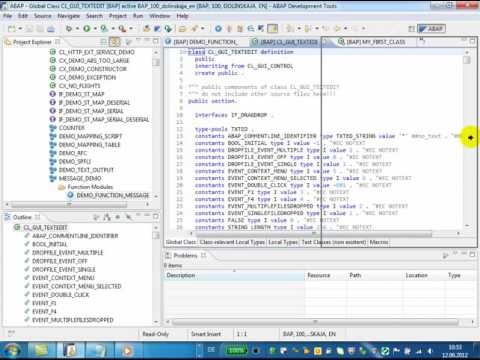Open the Window menu

pyautogui.click(x=159, y=16)
